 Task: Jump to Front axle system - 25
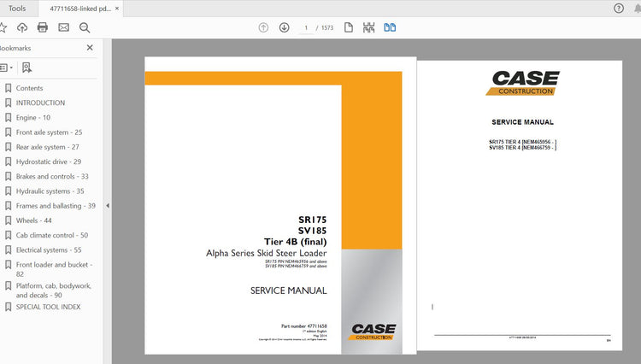tap(49, 132)
